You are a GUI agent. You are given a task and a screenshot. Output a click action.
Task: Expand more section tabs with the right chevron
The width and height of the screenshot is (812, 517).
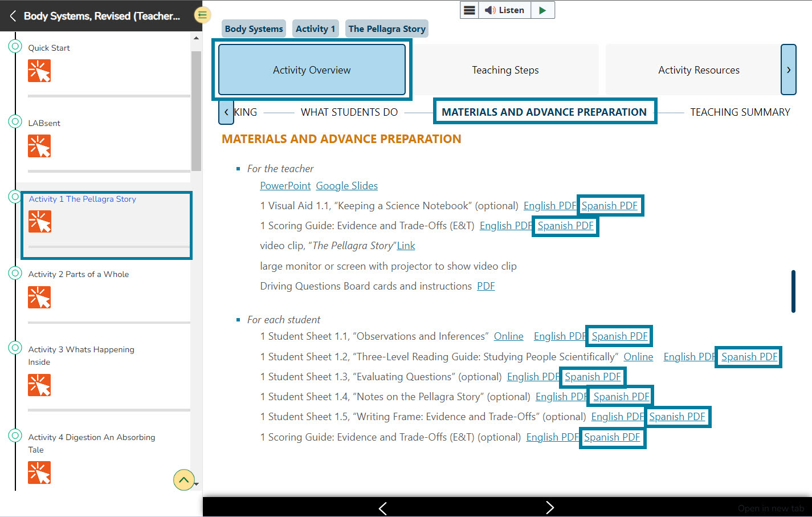[789, 70]
